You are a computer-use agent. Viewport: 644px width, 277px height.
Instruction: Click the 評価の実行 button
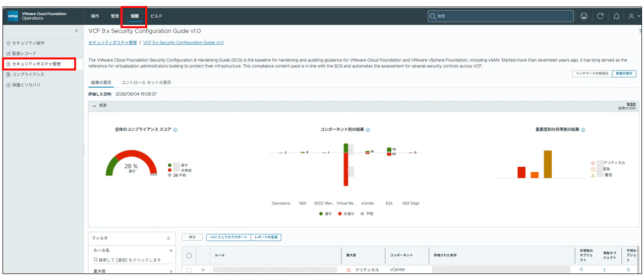(624, 74)
